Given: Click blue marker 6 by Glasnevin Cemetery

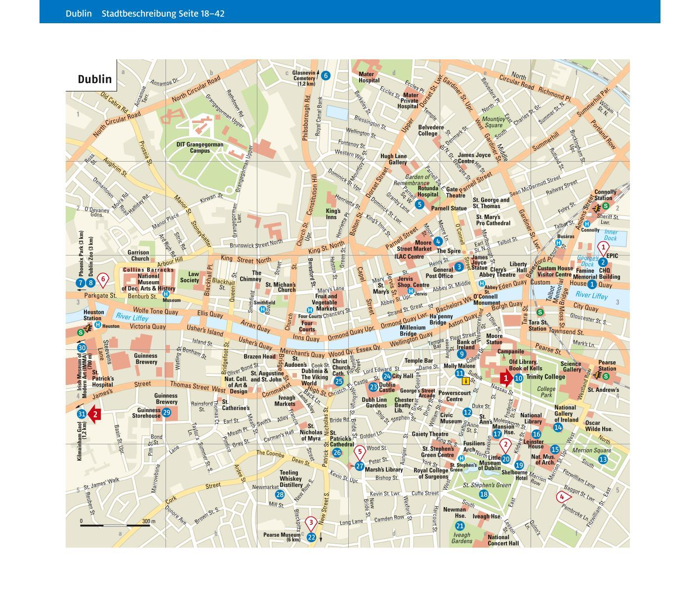Looking at the screenshot, I should pyautogui.click(x=325, y=76).
